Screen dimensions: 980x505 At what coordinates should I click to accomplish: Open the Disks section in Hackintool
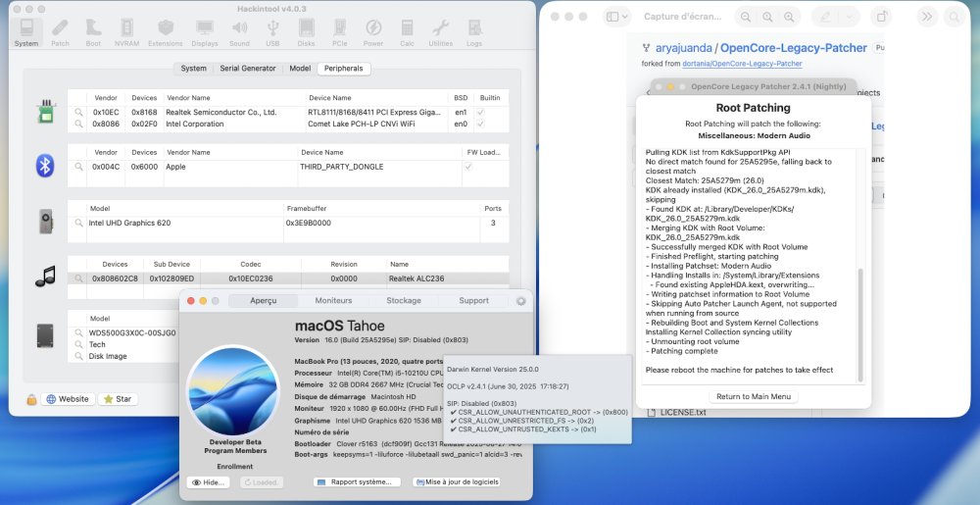point(306,32)
